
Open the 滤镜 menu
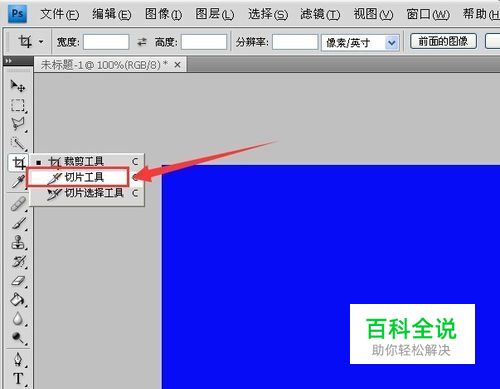point(320,14)
